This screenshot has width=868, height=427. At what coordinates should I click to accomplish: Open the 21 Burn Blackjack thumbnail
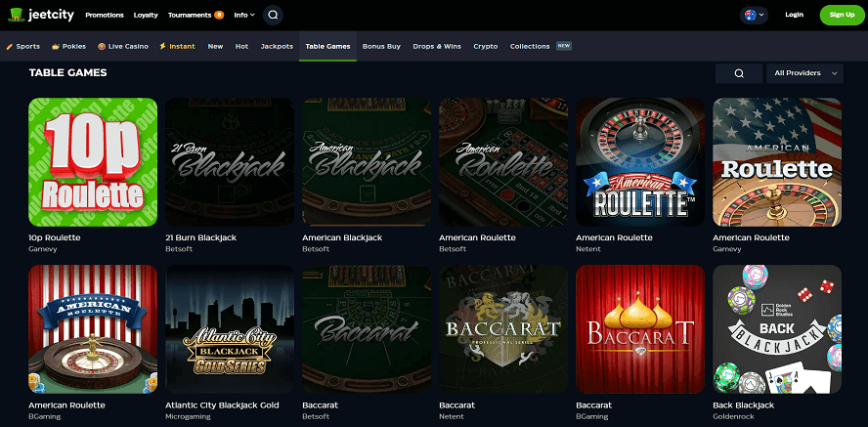(x=230, y=162)
